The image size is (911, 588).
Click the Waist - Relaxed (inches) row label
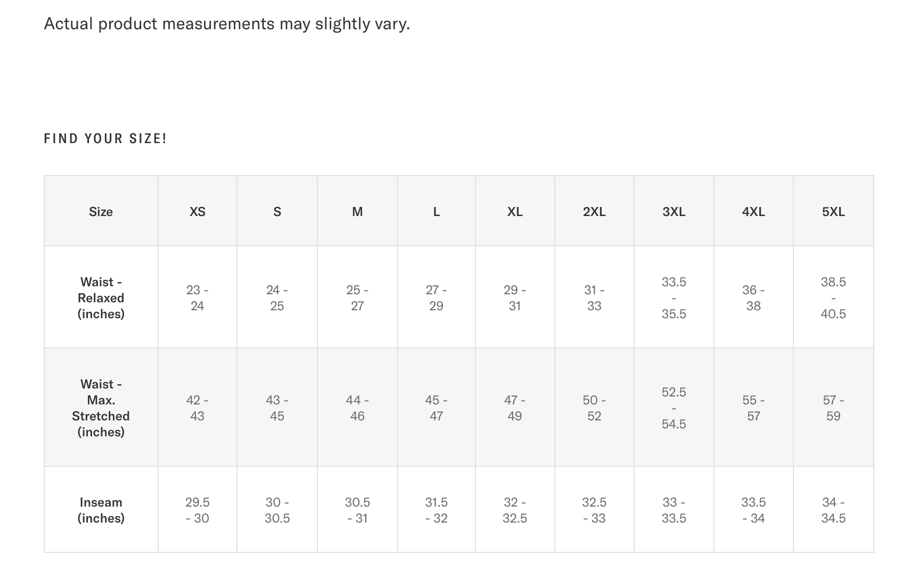pyautogui.click(x=101, y=298)
